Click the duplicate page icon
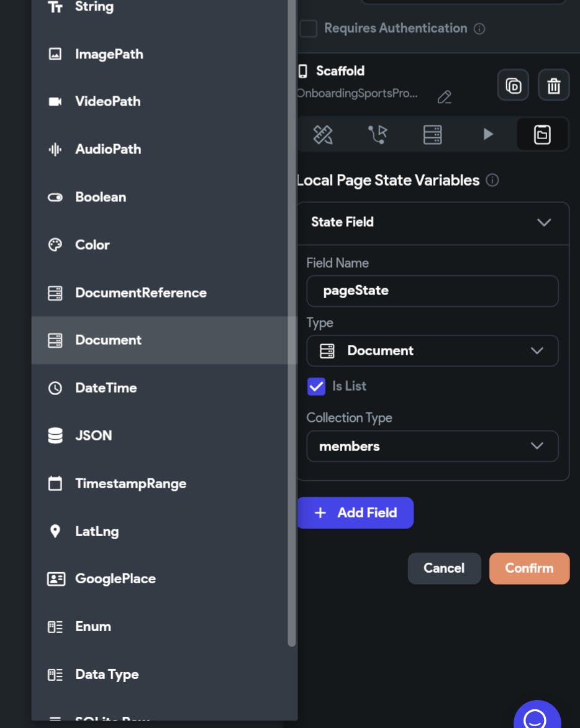Image resolution: width=580 pixels, height=728 pixels. tap(513, 85)
